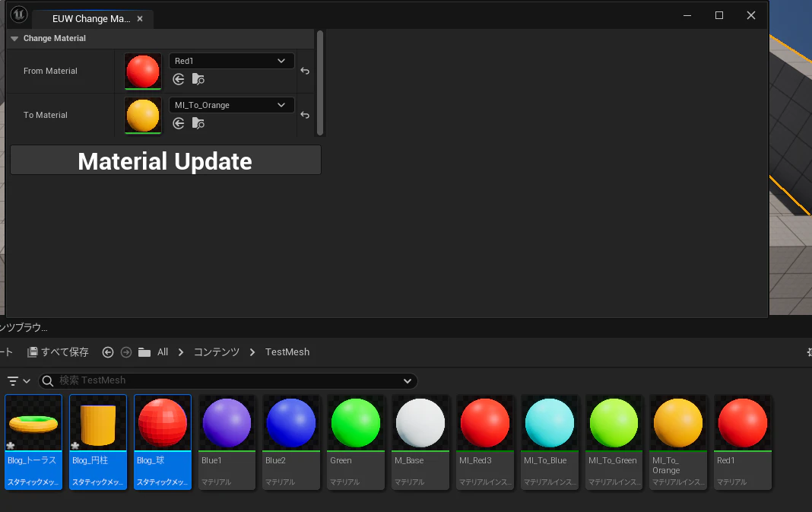Click the details panel vertical scrollbar
The image size is (812, 512).
point(320,83)
